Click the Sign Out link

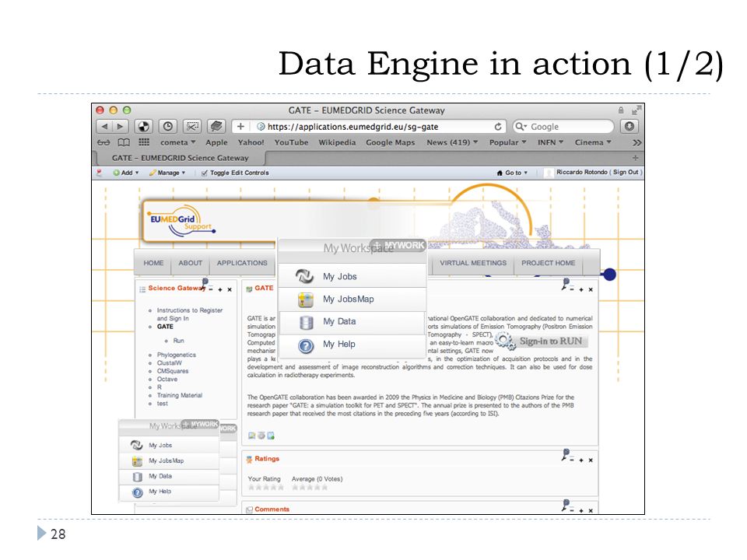pos(626,173)
